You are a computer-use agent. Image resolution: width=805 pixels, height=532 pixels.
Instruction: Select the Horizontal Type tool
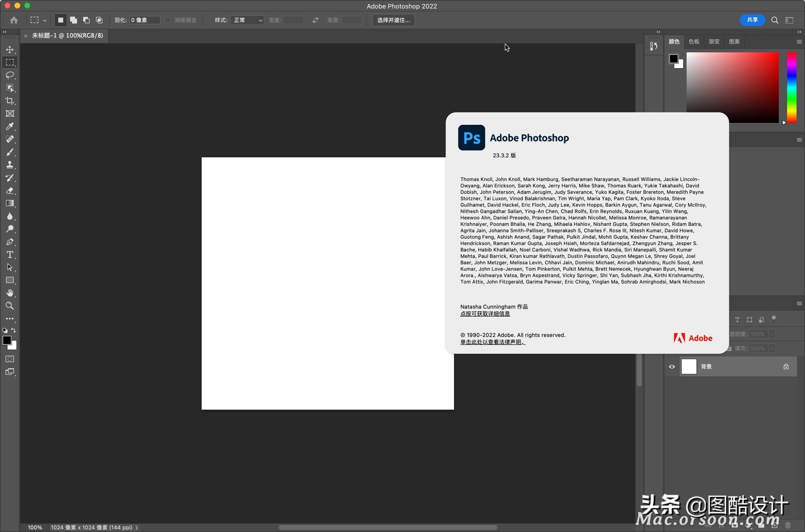click(x=10, y=255)
